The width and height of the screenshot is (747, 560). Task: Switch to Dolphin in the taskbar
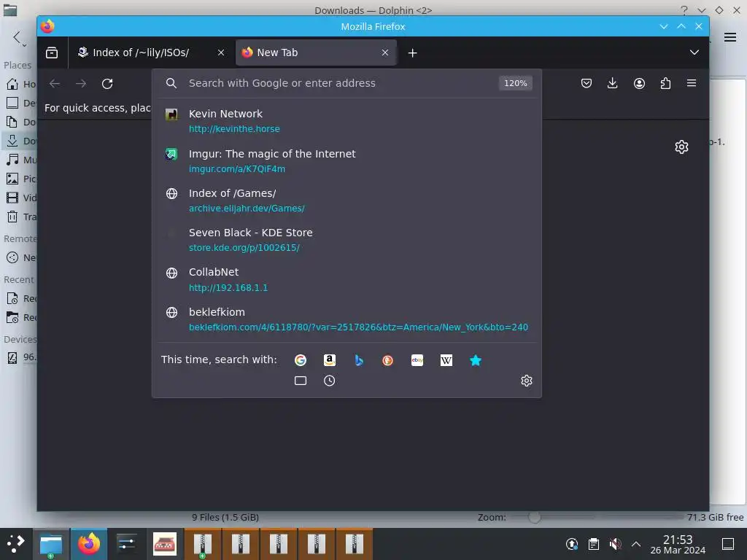pos(51,544)
